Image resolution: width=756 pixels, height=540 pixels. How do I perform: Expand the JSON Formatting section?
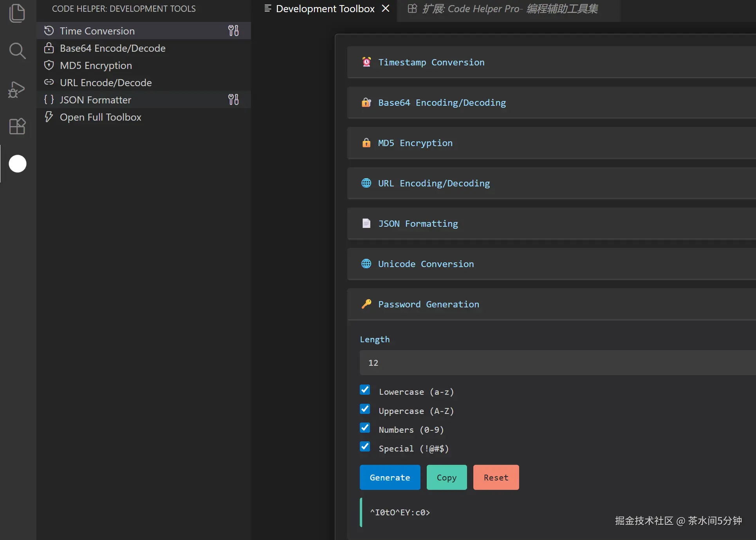[418, 224]
